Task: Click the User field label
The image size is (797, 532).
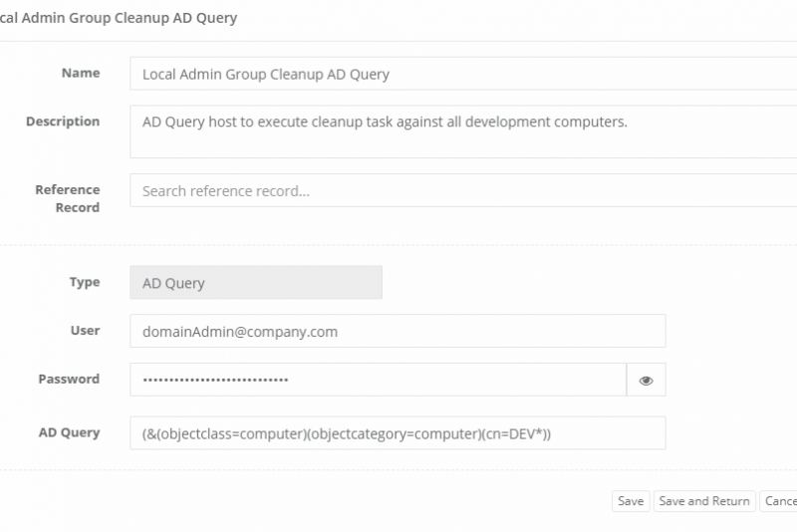Action: pyautogui.click(x=85, y=330)
